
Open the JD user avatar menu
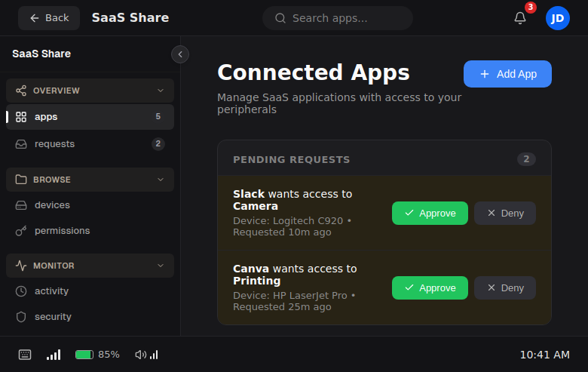(558, 18)
